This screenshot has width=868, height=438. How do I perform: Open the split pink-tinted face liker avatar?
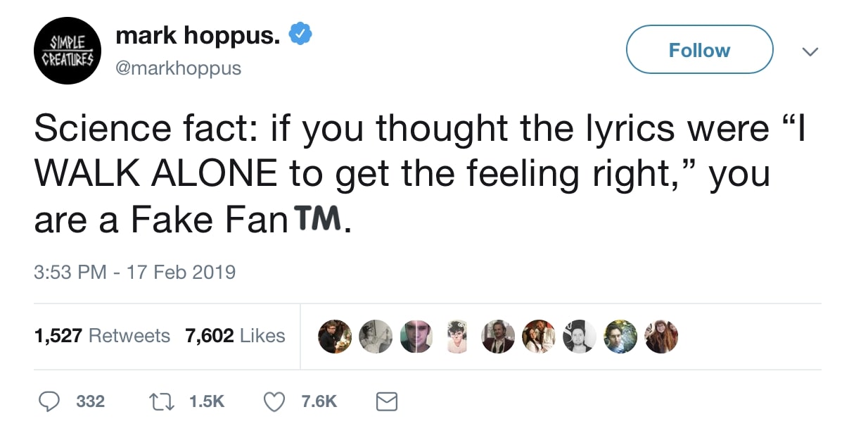pos(416,337)
